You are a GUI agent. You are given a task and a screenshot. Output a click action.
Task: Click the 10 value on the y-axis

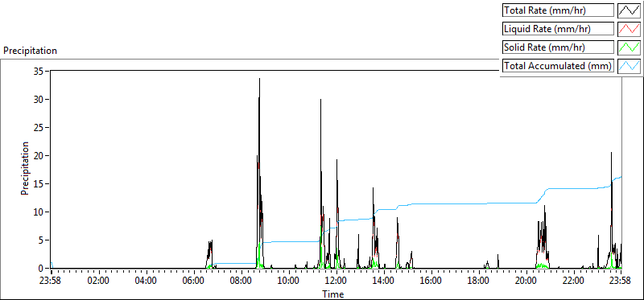click(x=39, y=212)
